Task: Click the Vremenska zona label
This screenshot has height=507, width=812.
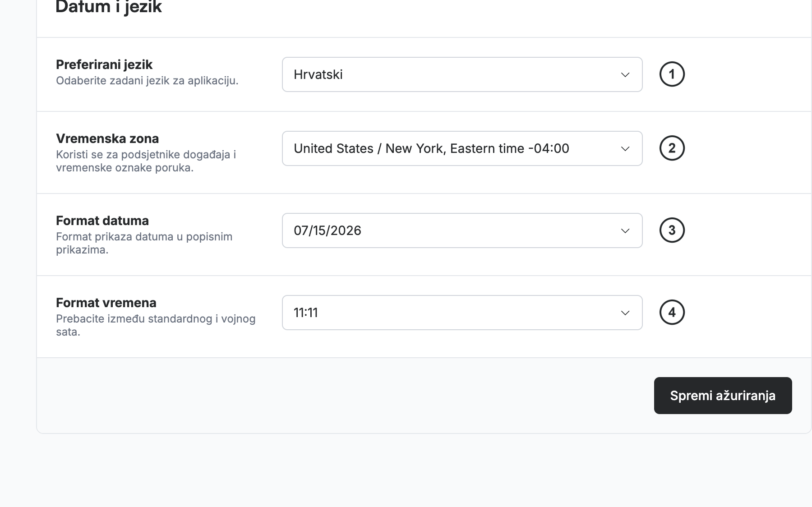Action: (x=107, y=138)
